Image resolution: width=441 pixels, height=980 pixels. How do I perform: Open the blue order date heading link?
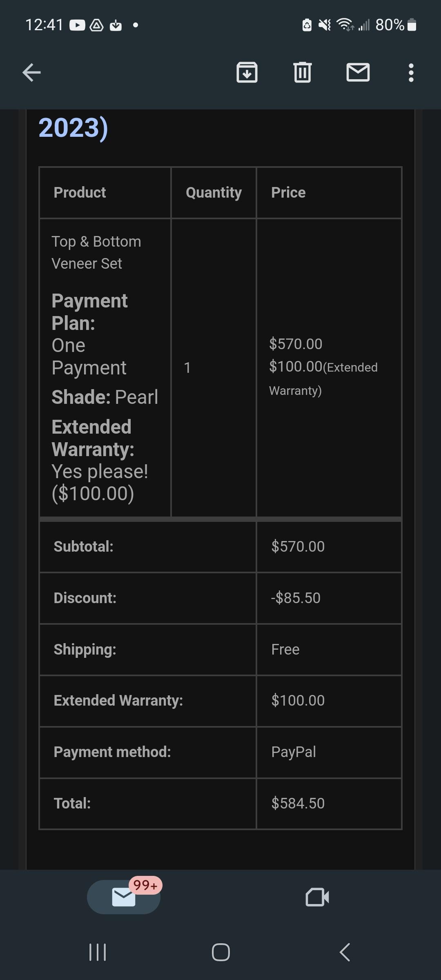click(73, 128)
